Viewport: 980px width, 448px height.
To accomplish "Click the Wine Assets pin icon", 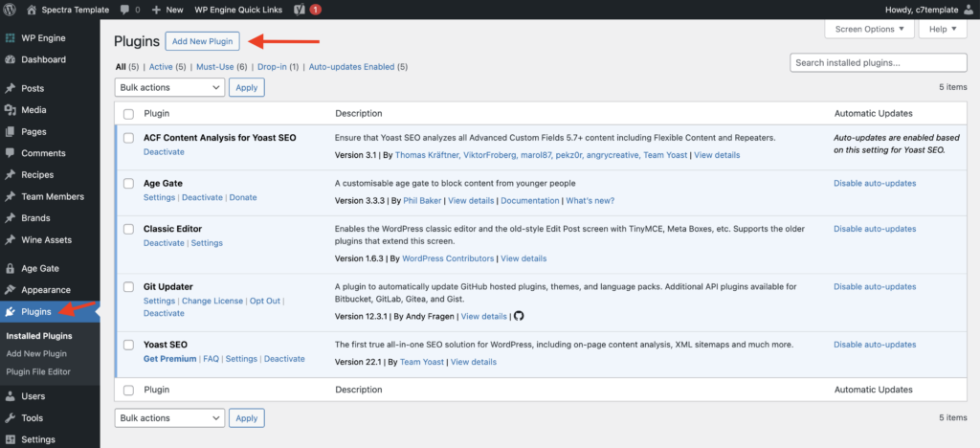I will [x=10, y=240].
